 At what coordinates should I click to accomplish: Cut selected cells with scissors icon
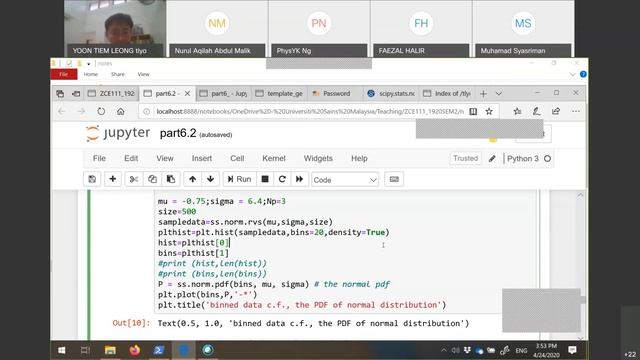click(x=134, y=179)
